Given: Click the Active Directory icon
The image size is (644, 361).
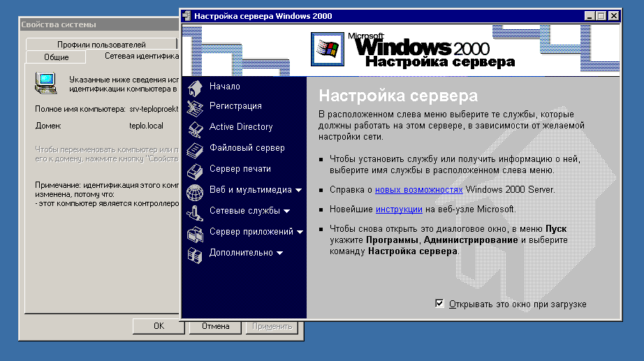Looking at the screenshot, I should 195,129.
